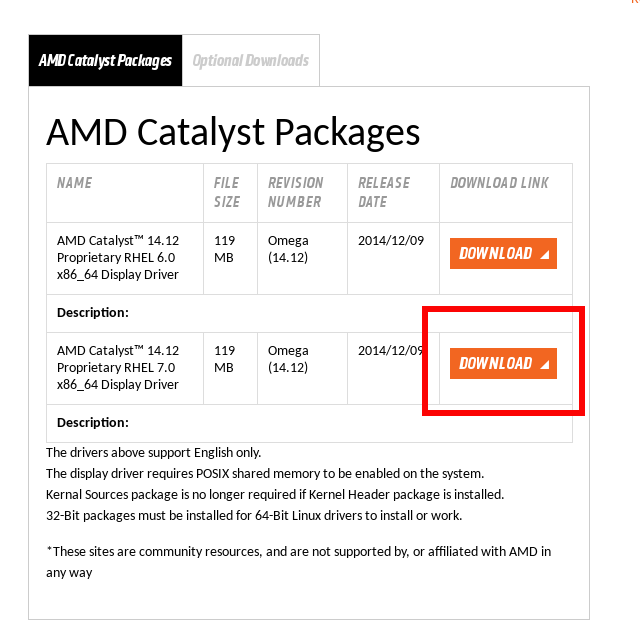Click the triangle arrow on RHEL 7.0 download button

[x=545, y=365]
